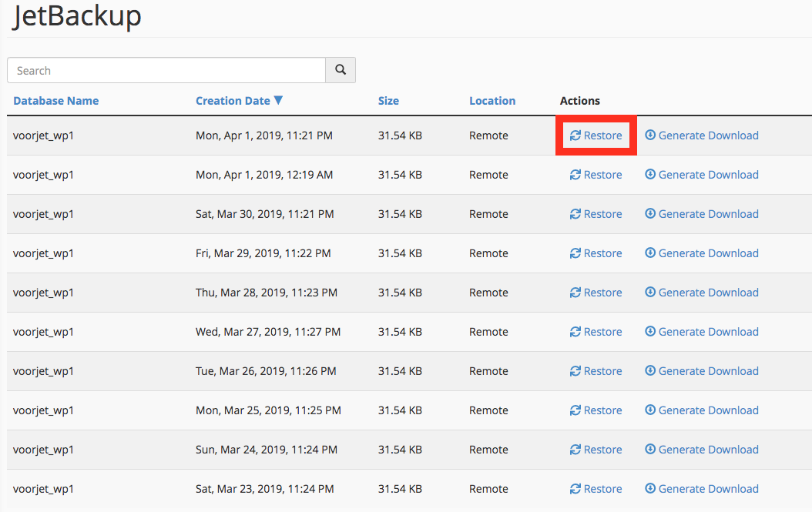Image resolution: width=812 pixels, height=512 pixels.
Task: Generate Download for Mar 27 backup
Action: coord(702,332)
